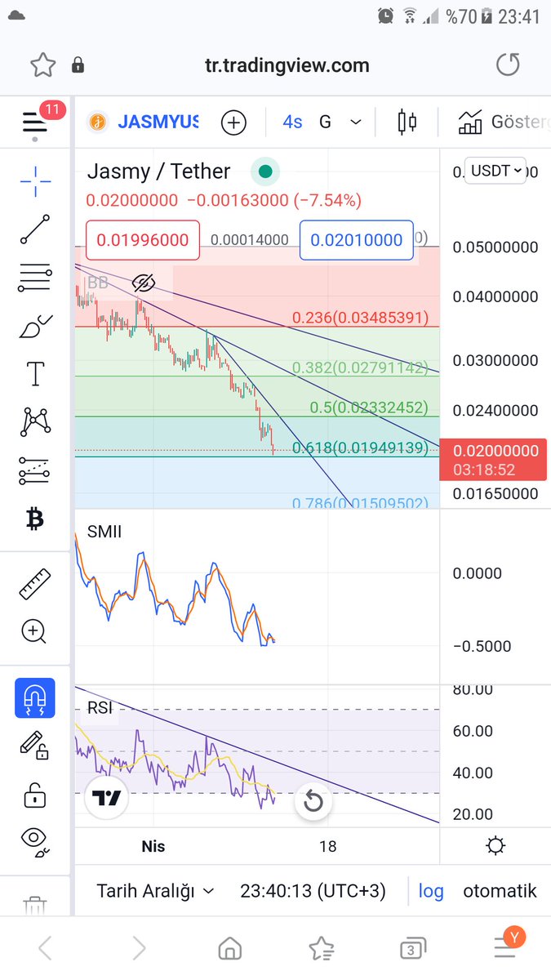The width and height of the screenshot is (551, 980).
Task: Toggle stay in drawing mode pencil-lock
Action: [35, 745]
